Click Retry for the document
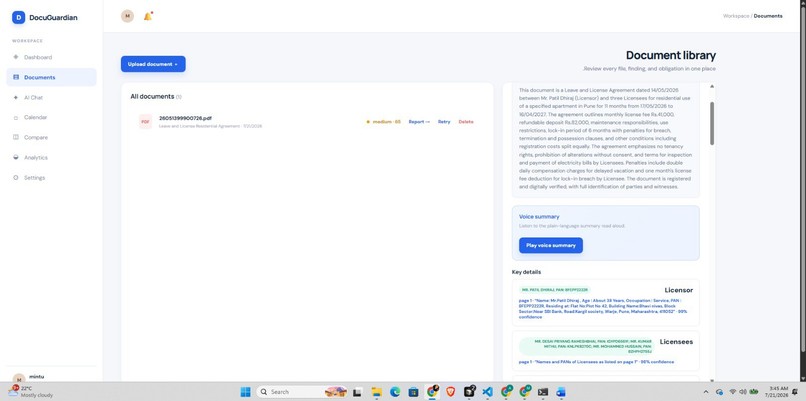 click(x=444, y=122)
